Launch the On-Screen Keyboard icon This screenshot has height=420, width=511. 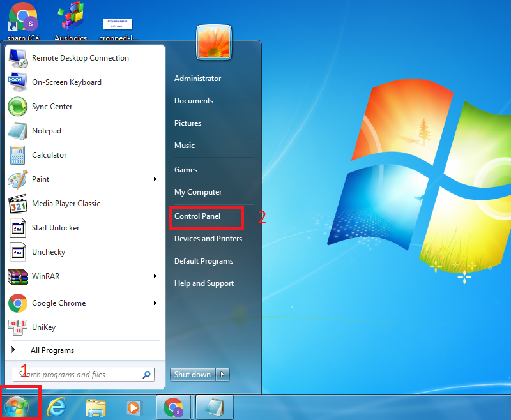17,82
